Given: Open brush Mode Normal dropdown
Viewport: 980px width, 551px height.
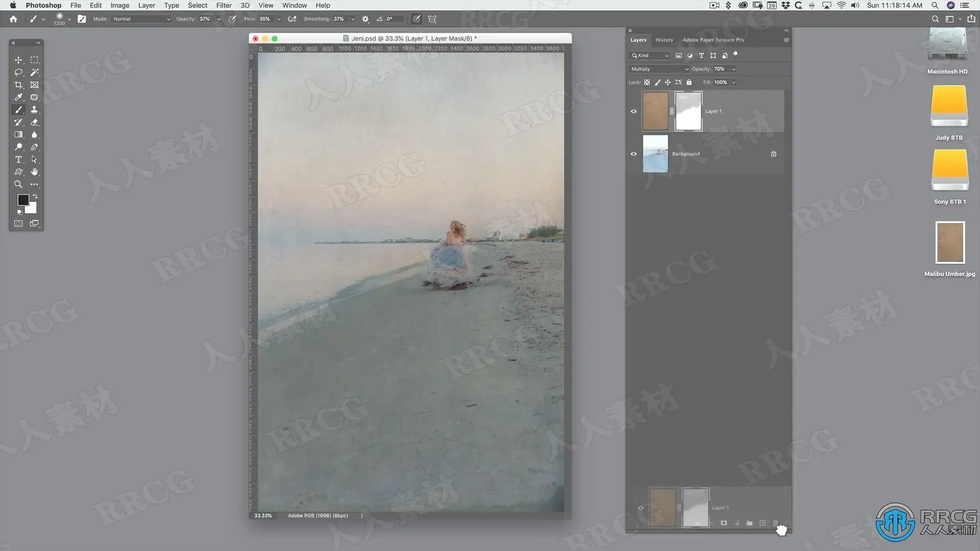Looking at the screenshot, I should pyautogui.click(x=141, y=19).
